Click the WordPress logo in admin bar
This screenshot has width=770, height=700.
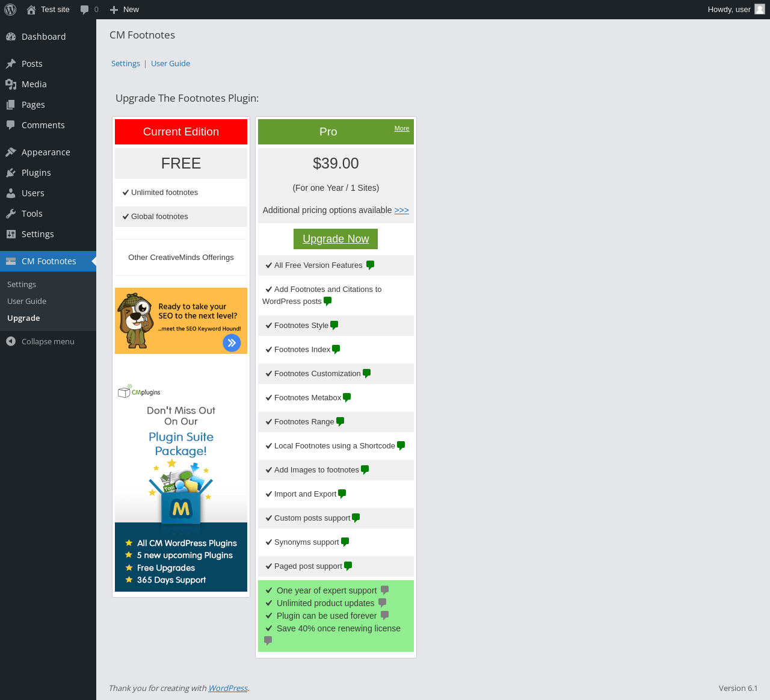10,10
